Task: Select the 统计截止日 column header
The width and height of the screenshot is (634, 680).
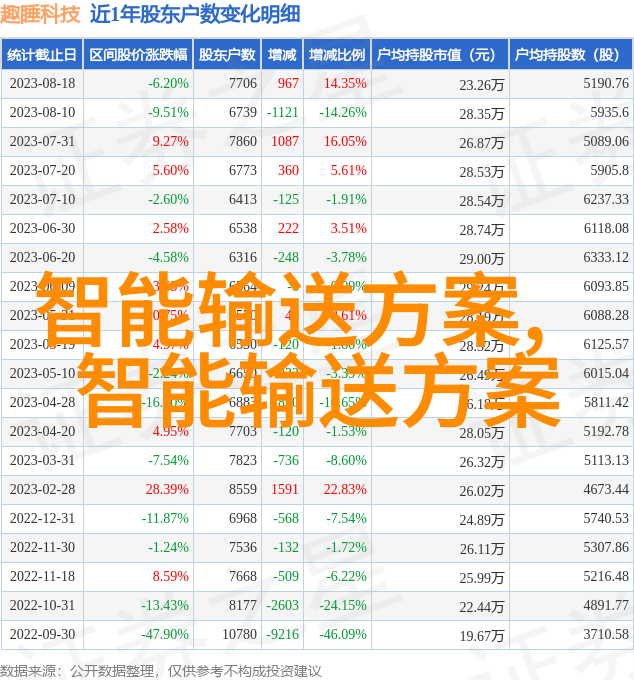Action: point(42,55)
